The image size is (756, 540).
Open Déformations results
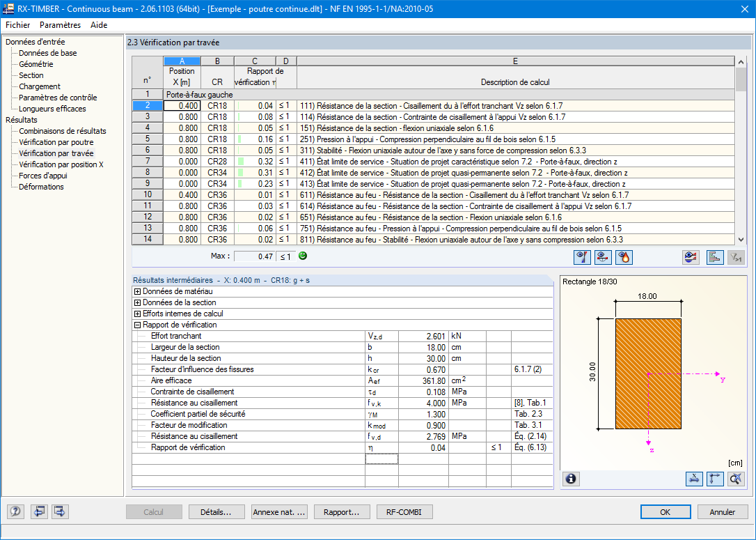pyautogui.click(x=42, y=187)
